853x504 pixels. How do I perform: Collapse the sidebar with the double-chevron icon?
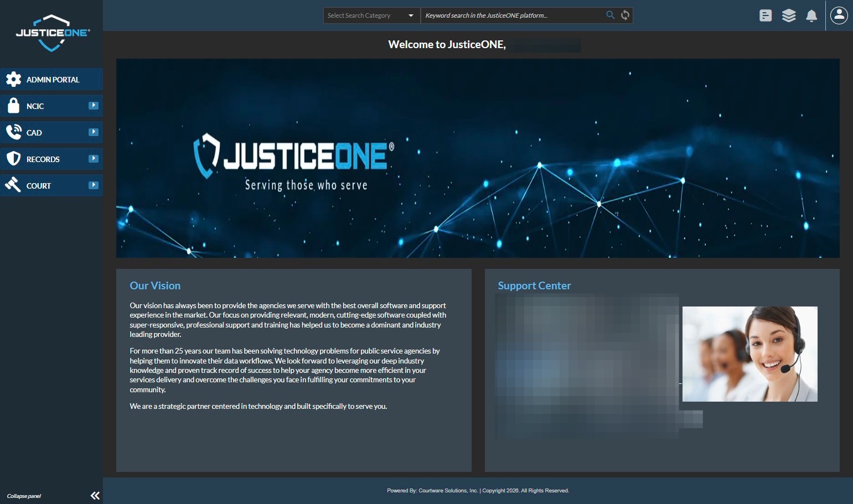point(95,496)
